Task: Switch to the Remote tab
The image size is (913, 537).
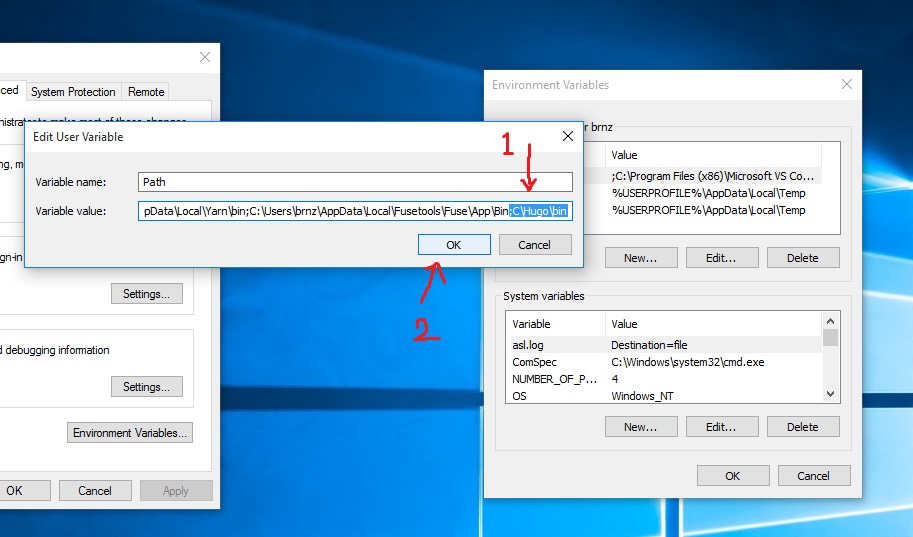Action: [146, 91]
